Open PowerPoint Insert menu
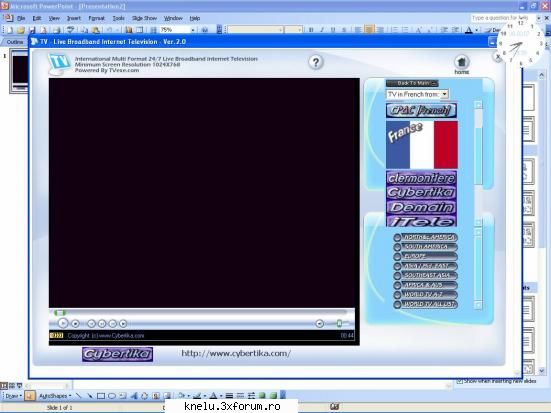 click(x=74, y=18)
